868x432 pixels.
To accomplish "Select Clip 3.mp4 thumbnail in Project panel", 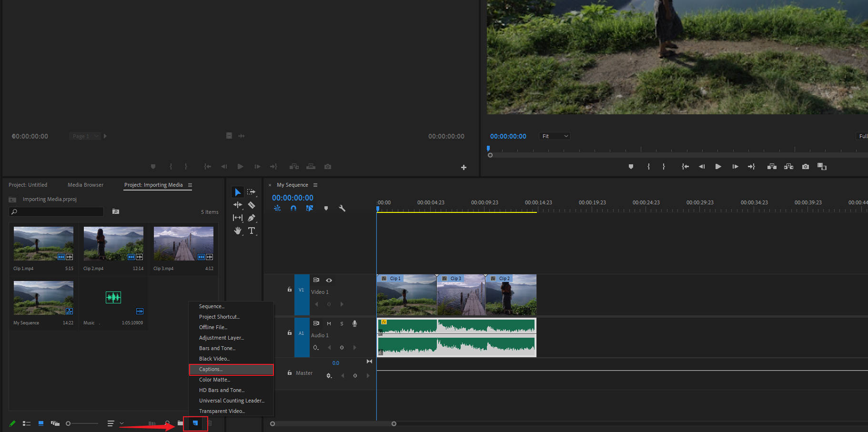I will coord(183,243).
